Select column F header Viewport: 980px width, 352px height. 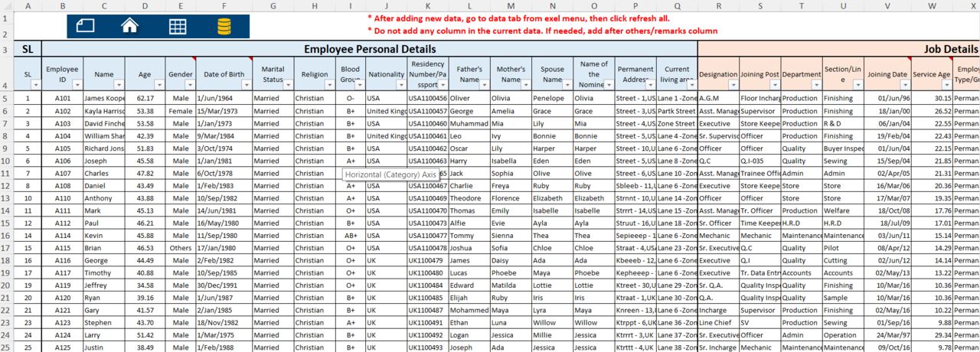point(224,5)
